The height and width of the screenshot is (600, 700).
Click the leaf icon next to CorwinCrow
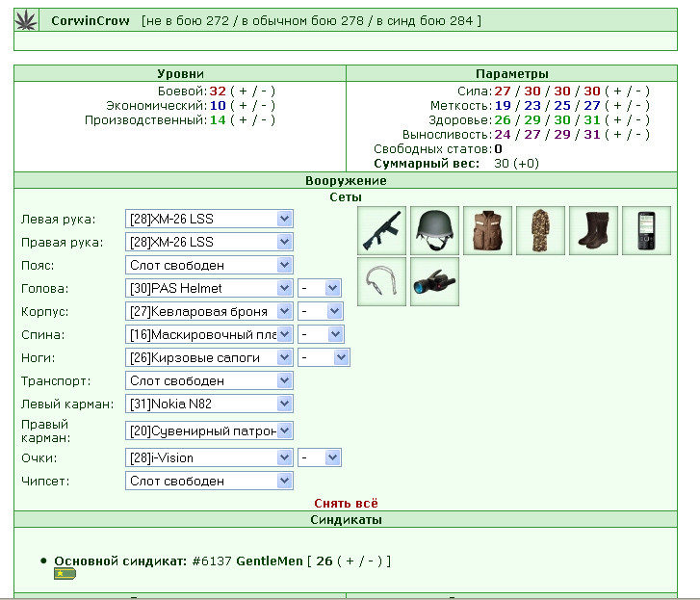(x=26, y=20)
